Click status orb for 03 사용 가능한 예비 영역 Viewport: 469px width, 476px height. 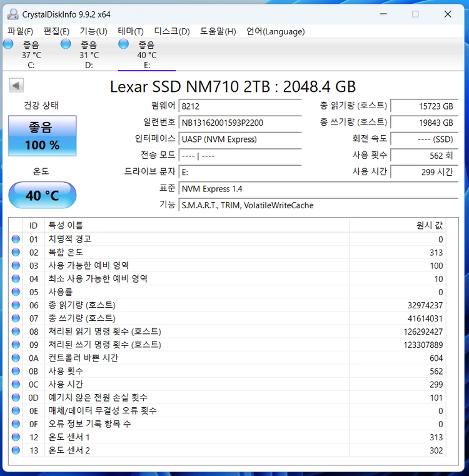(x=16, y=266)
